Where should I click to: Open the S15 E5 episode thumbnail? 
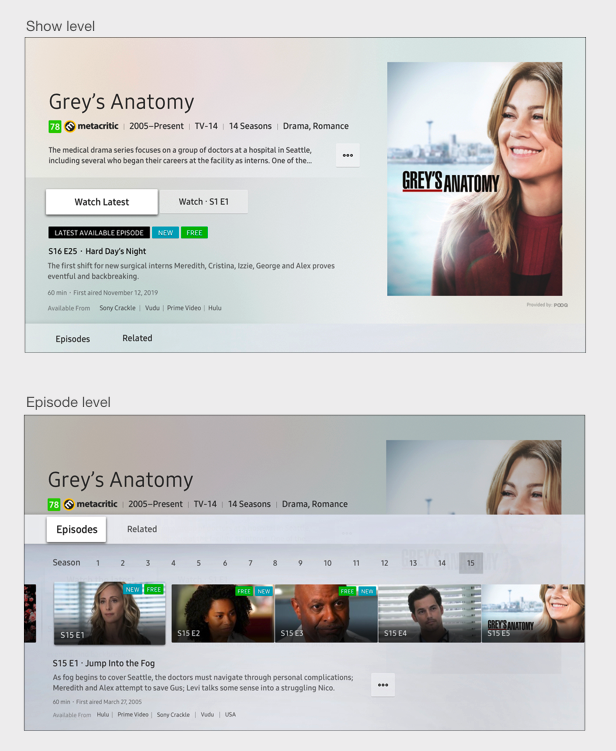[x=533, y=613]
